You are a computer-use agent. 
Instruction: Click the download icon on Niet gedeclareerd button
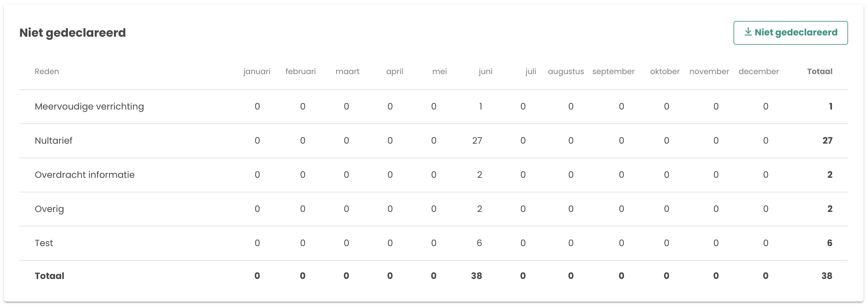(748, 32)
